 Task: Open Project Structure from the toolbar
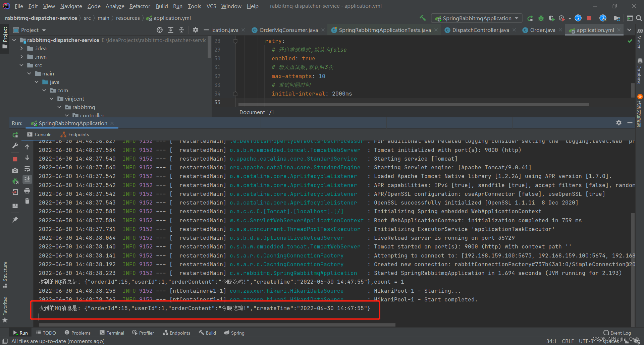click(616, 18)
